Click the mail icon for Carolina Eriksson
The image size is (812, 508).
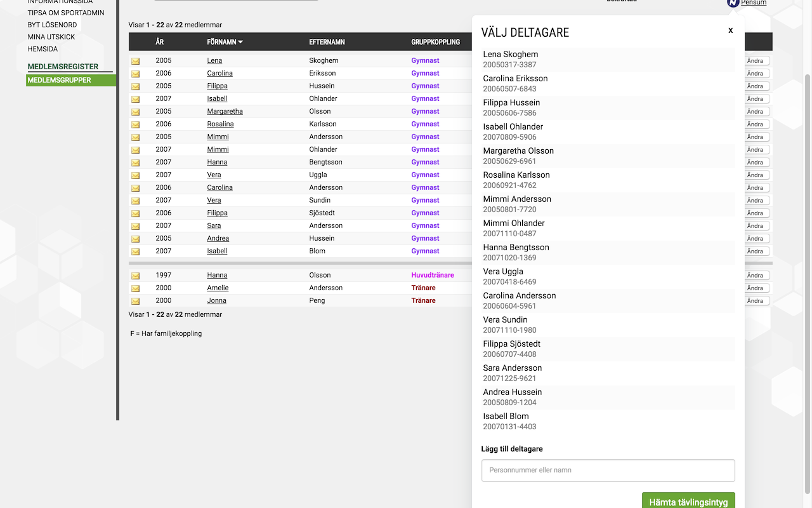(135, 74)
